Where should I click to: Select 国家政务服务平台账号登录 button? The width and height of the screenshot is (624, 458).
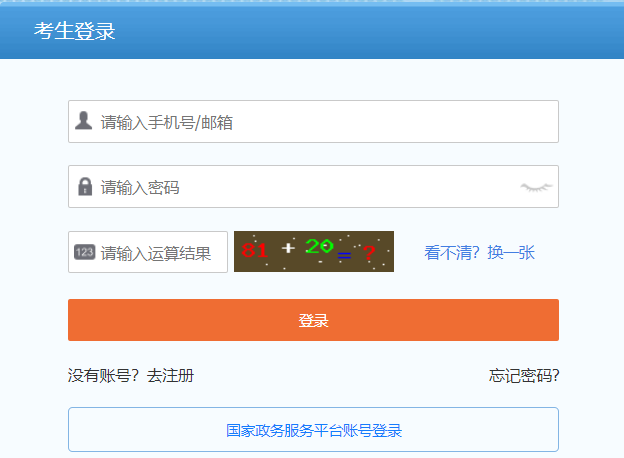pos(313,431)
